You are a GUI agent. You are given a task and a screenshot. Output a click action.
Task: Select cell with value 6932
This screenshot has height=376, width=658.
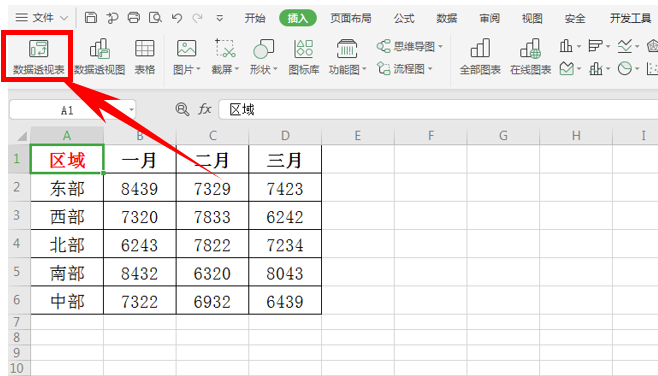click(212, 300)
